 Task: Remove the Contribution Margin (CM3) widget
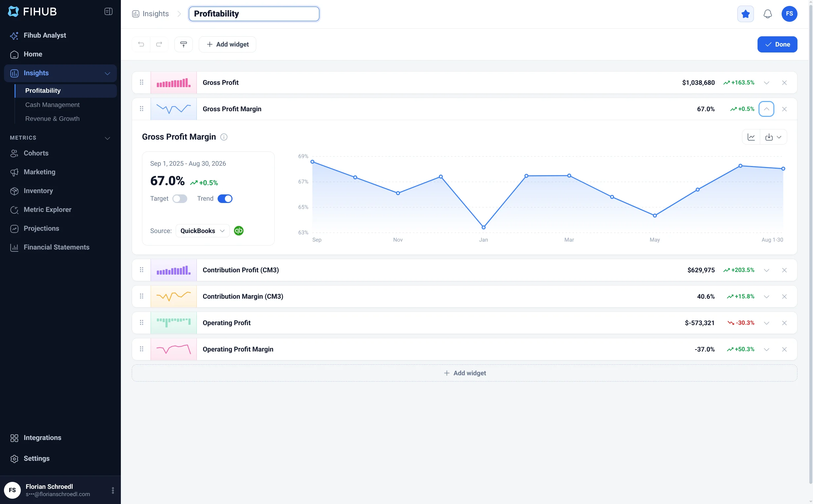(784, 297)
